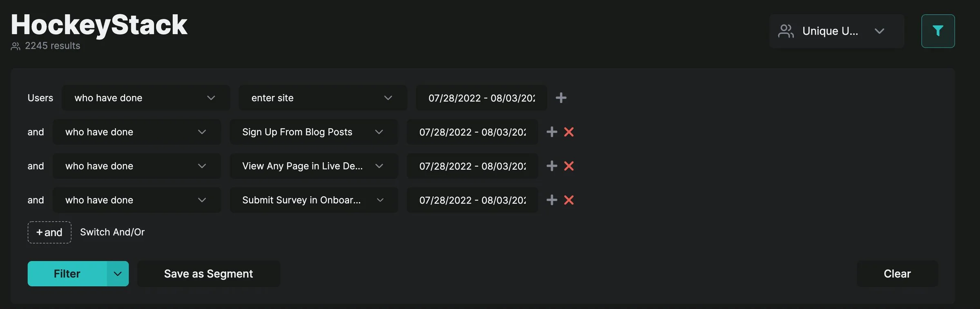This screenshot has width=980, height=309.
Task: Click Switch And/Or
Action: click(112, 232)
